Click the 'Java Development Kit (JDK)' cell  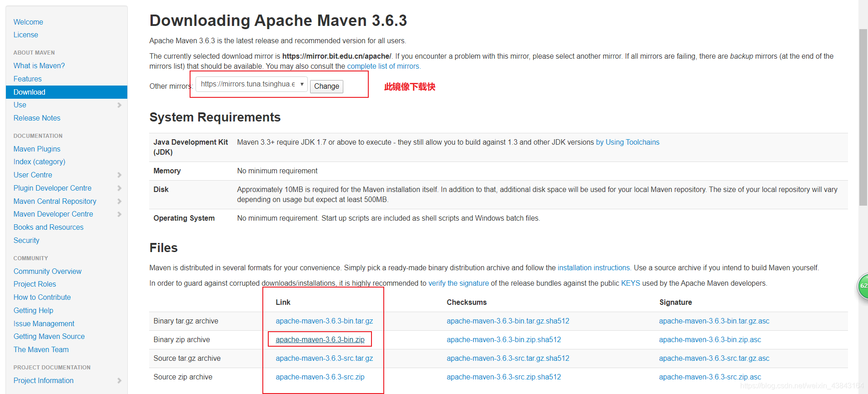pyautogui.click(x=191, y=147)
